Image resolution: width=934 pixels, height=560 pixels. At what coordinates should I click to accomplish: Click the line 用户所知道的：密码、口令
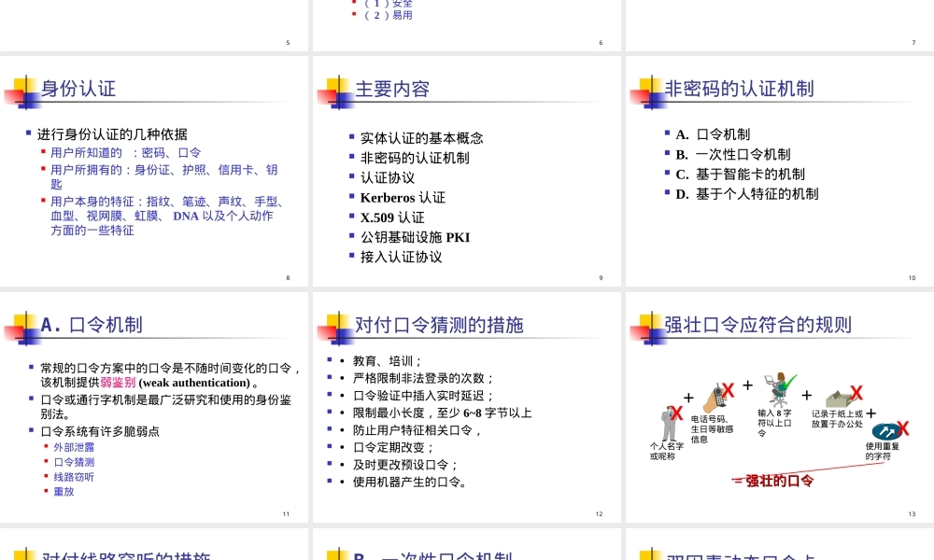point(126,153)
